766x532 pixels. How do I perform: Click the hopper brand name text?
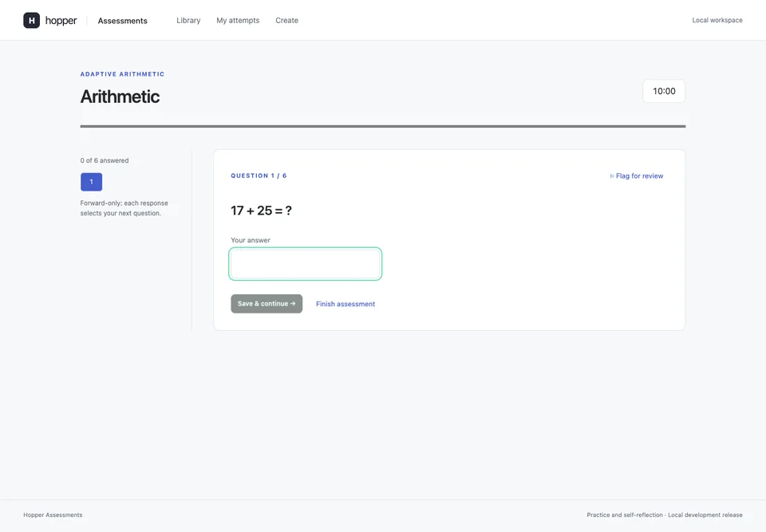tap(61, 21)
